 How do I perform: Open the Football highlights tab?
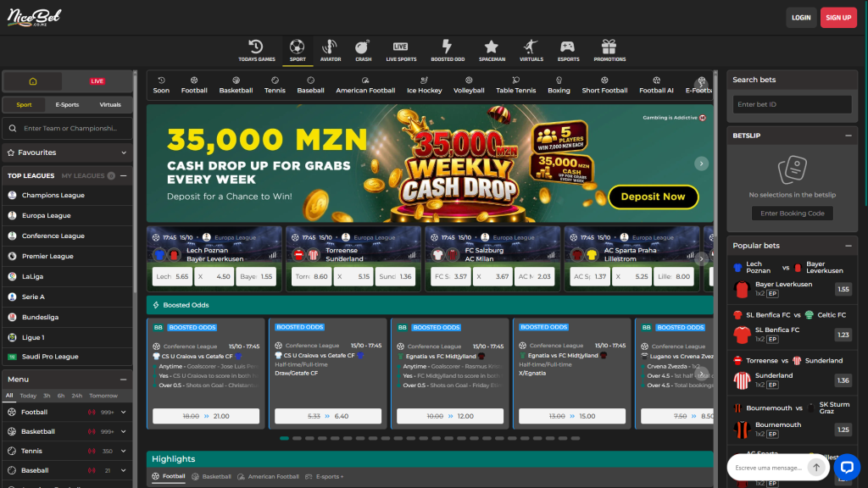[169, 476]
